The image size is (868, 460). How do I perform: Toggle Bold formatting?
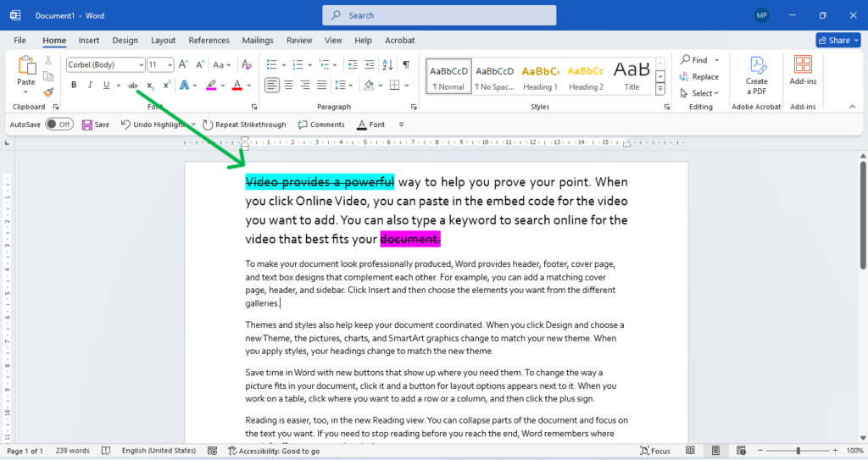(74, 85)
